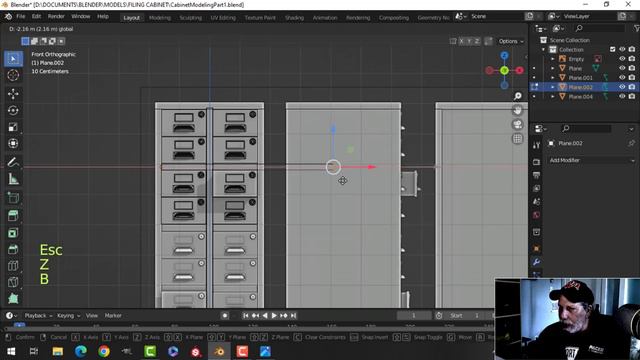Open the Render properties tab
Viewport: 640px width, 360px height.
[x=536, y=162]
